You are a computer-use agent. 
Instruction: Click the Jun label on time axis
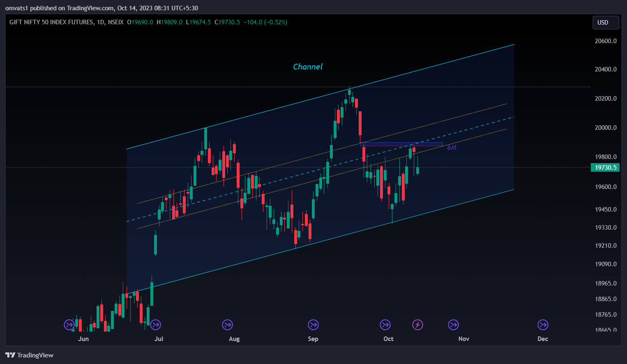click(83, 339)
